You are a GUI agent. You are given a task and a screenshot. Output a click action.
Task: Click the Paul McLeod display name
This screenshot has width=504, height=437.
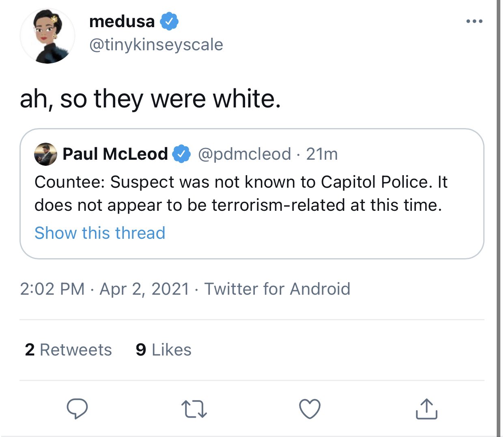(115, 154)
